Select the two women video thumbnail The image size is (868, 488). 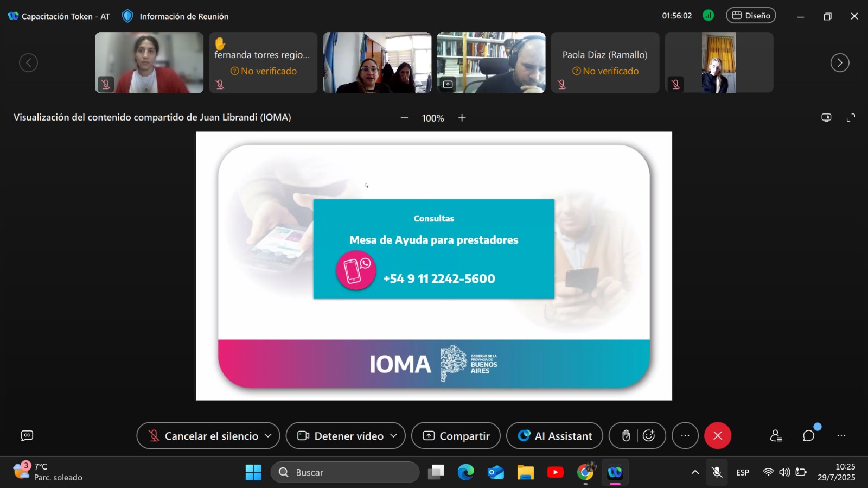pos(377,62)
